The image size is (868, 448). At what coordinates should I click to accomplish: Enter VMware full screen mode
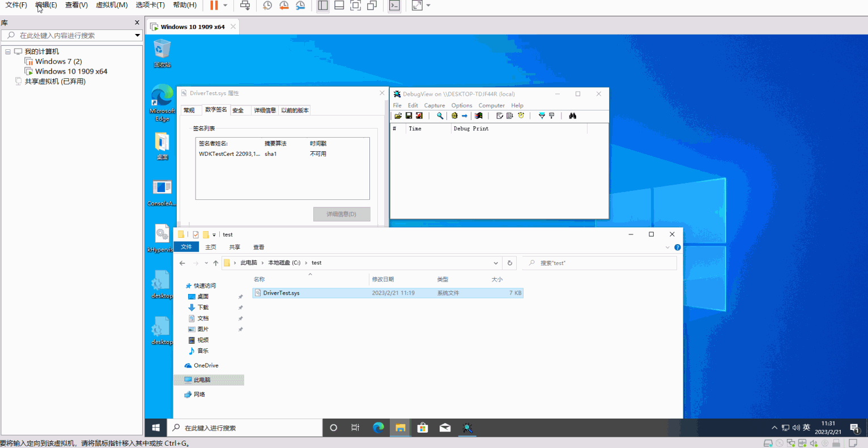(356, 5)
